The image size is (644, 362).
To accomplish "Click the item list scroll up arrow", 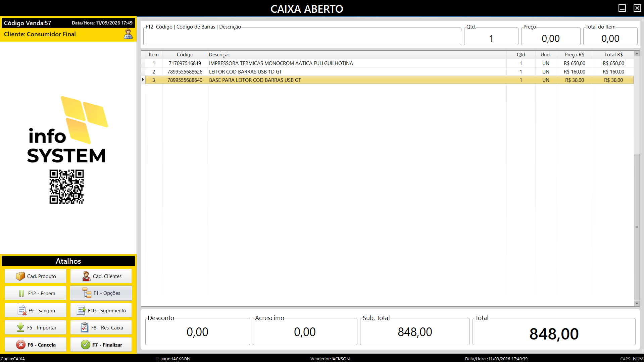I will tap(637, 54).
